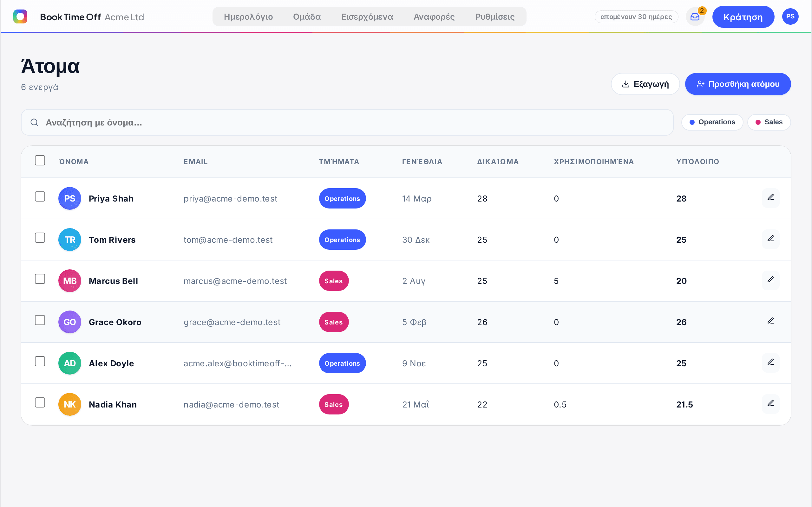The width and height of the screenshot is (812, 507).
Task: Filter list by Operations department chip
Action: pos(712,122)
